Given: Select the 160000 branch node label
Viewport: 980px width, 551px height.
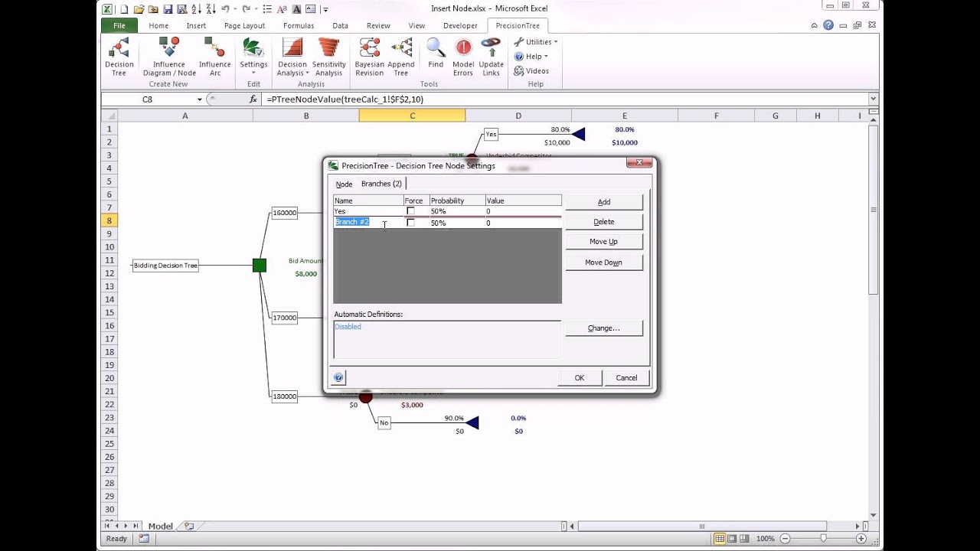Looking at the screenshot, I should pyautogui.click(x=285, y=213).
